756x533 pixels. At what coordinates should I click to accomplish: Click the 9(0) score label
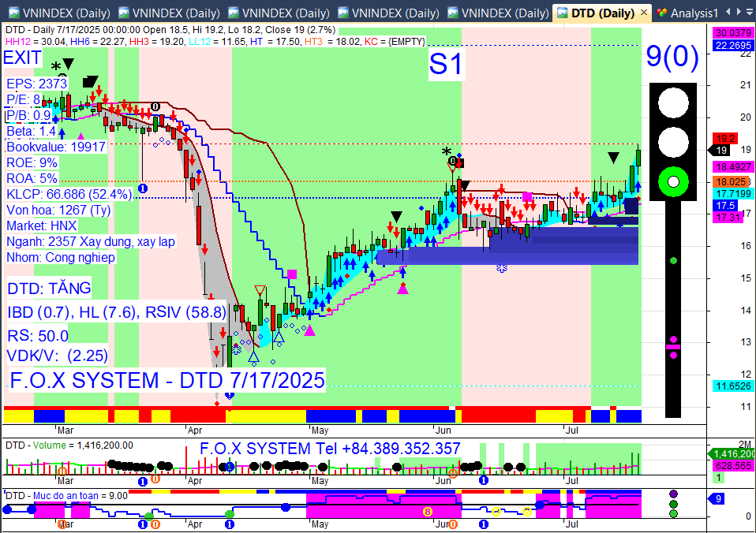click(672, 57)
